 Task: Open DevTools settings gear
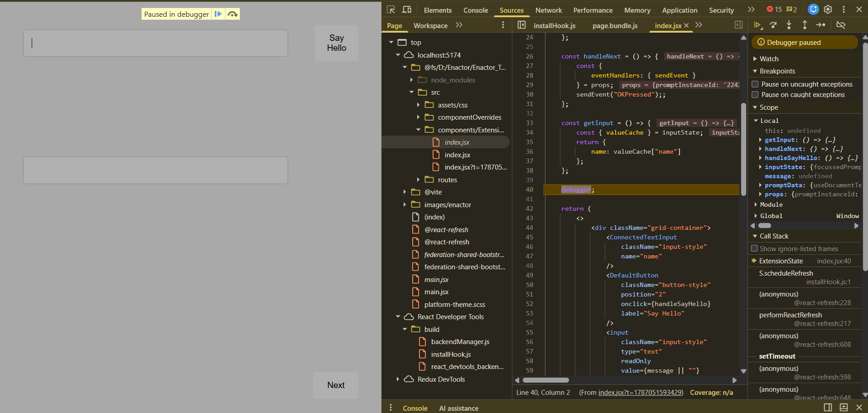[828, 10]
